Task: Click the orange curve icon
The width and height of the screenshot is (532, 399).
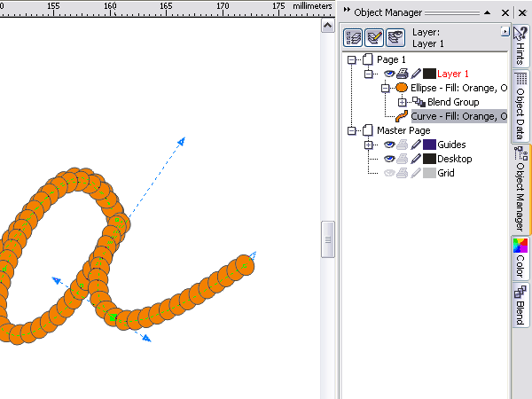Action: 402,116
